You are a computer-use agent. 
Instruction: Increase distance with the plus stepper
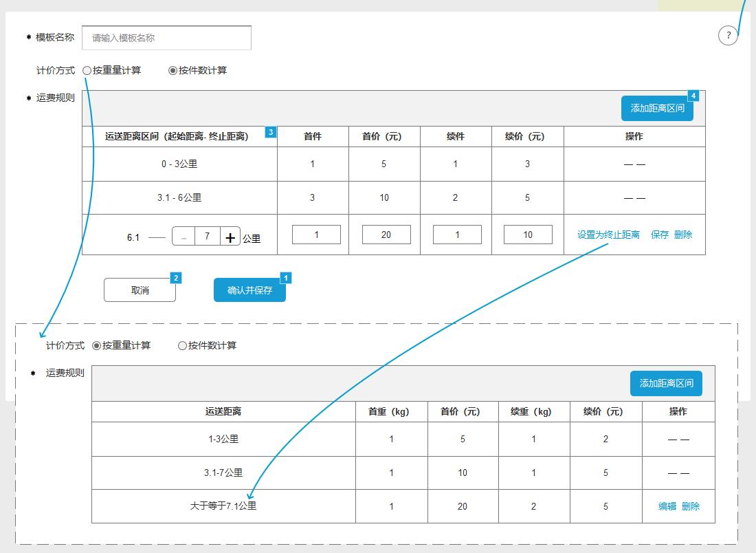click(230, 237)
